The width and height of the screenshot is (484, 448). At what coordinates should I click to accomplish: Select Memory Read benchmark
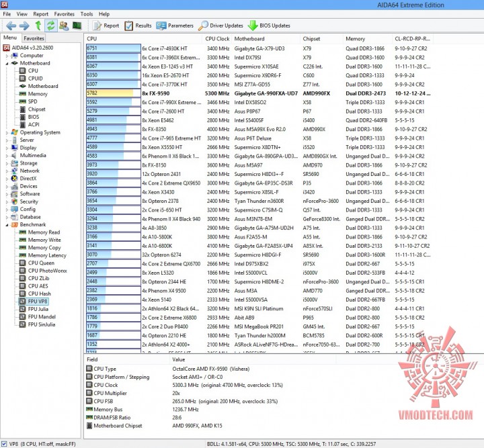point(44,232)
